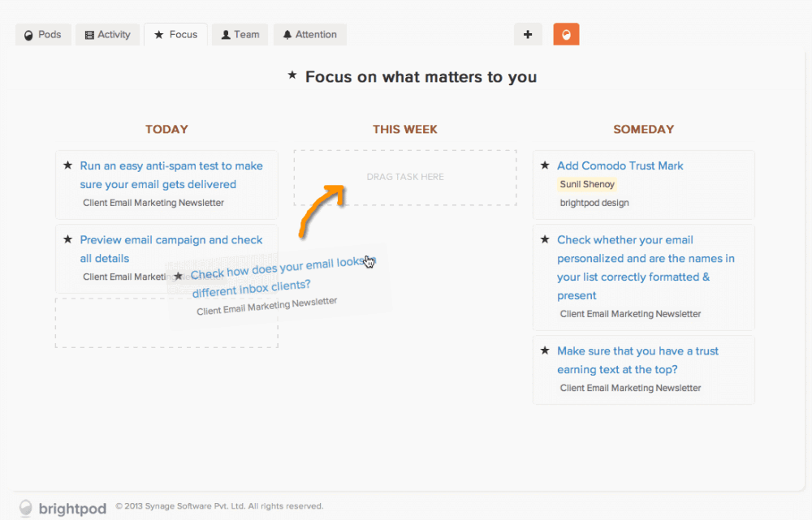Click the brightpod logo in footer
The image size is (812, 520).
click(x=63, y=508)
